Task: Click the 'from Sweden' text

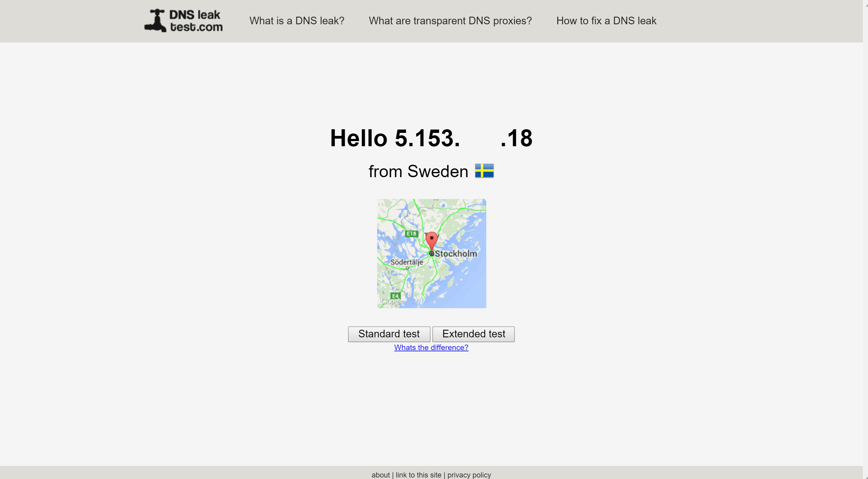Action: 418,171
